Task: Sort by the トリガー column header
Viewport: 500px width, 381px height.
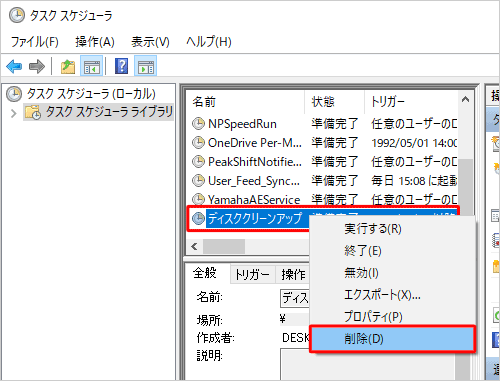Action: coord(411,102)
